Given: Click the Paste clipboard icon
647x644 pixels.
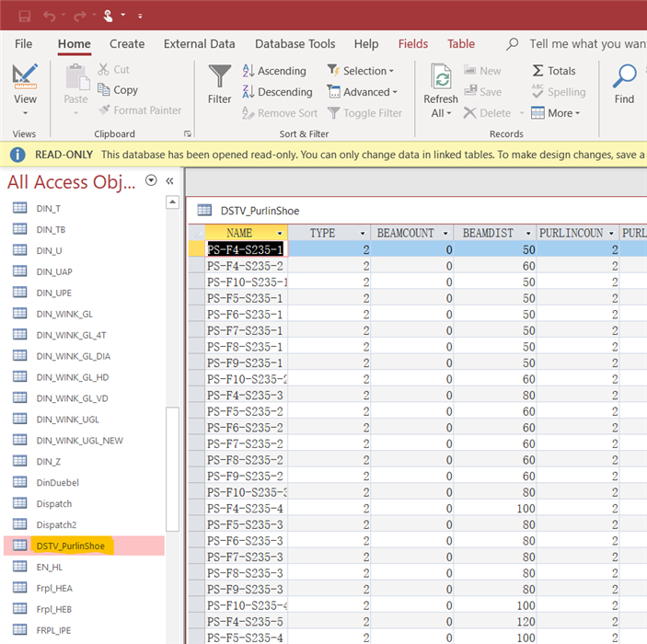Looking at the screenshot, I should [x=76, y=77].
